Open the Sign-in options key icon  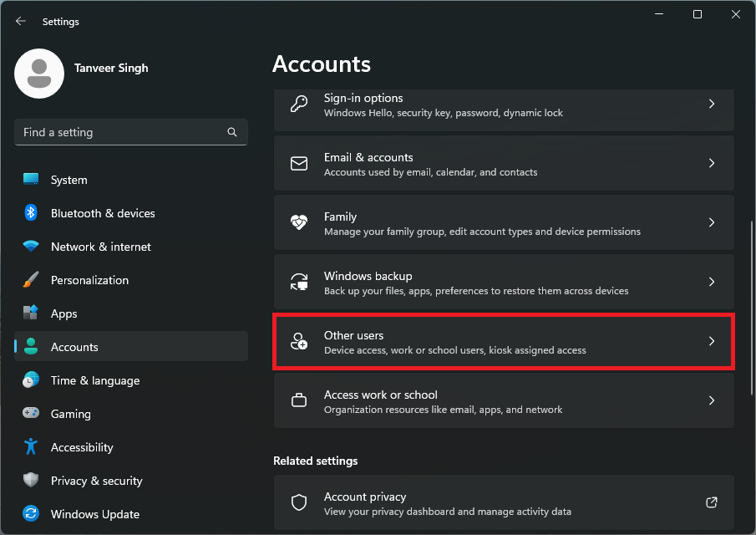299,104
